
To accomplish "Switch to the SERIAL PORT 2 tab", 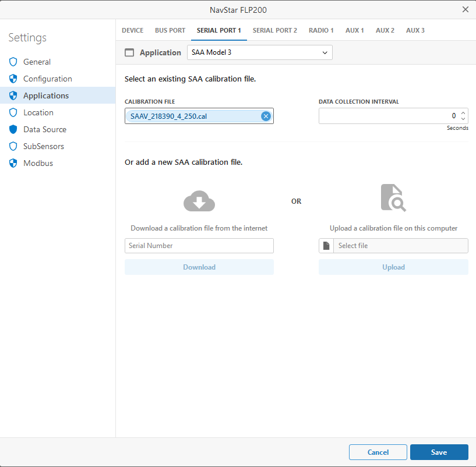I will coord(275,30).
